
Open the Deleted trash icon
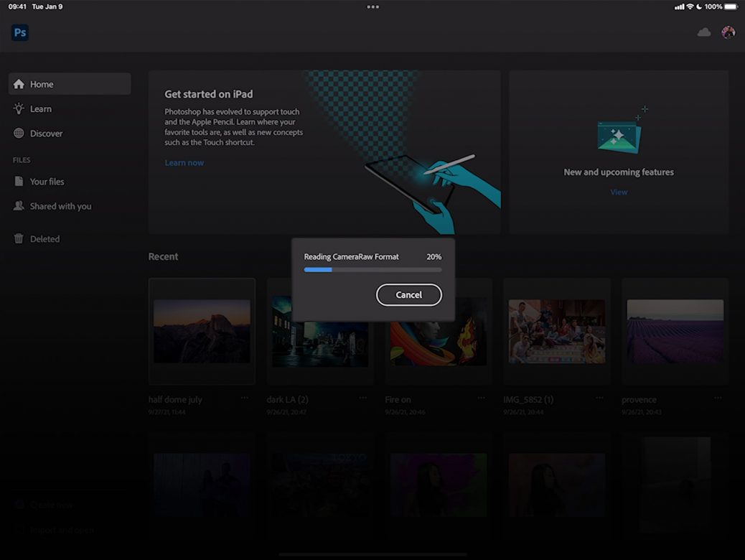(19, 238)
